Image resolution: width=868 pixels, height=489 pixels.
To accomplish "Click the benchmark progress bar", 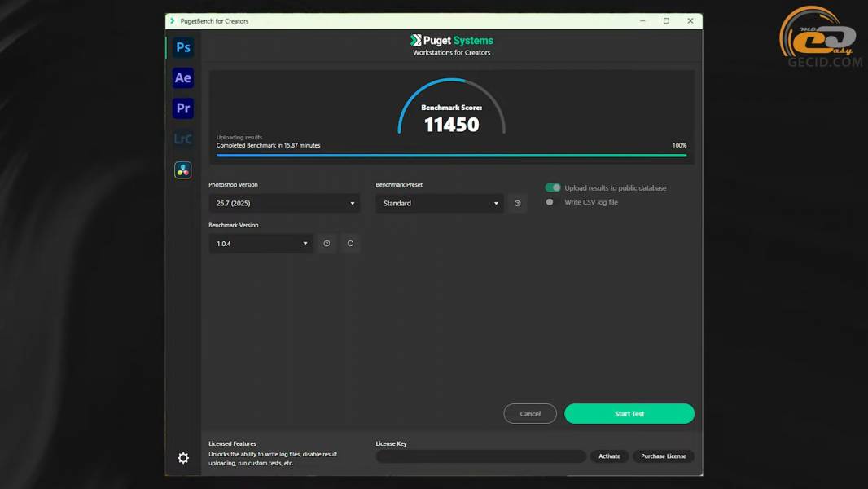I will pos(451,155).
